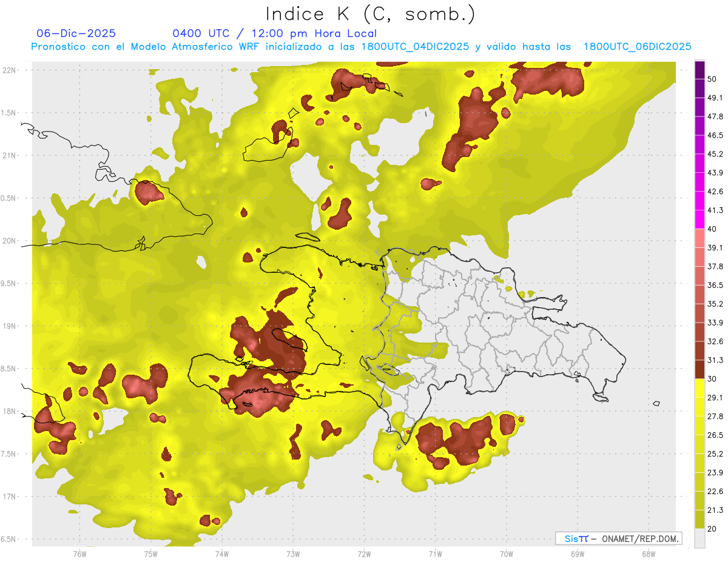The image size is (728, 562).
Task: Click the 'Indice K (C, somb.)' map title
Action: tap(371, 14)
